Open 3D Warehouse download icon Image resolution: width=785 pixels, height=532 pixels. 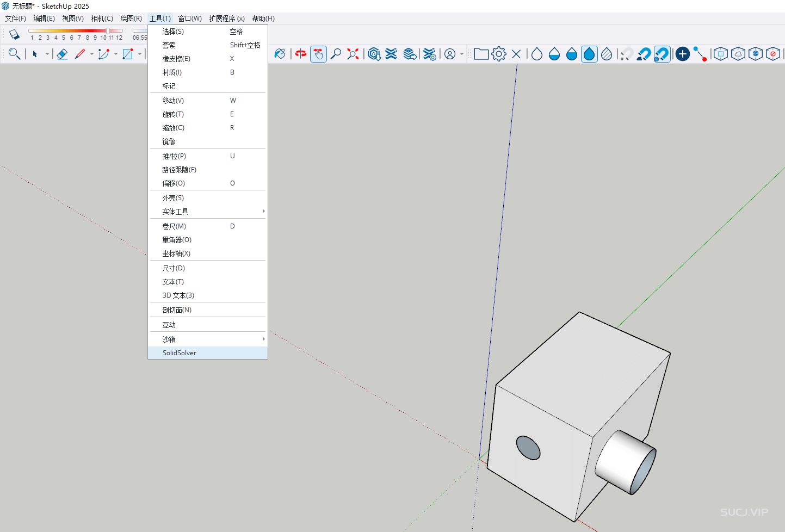tap(374, 54)
